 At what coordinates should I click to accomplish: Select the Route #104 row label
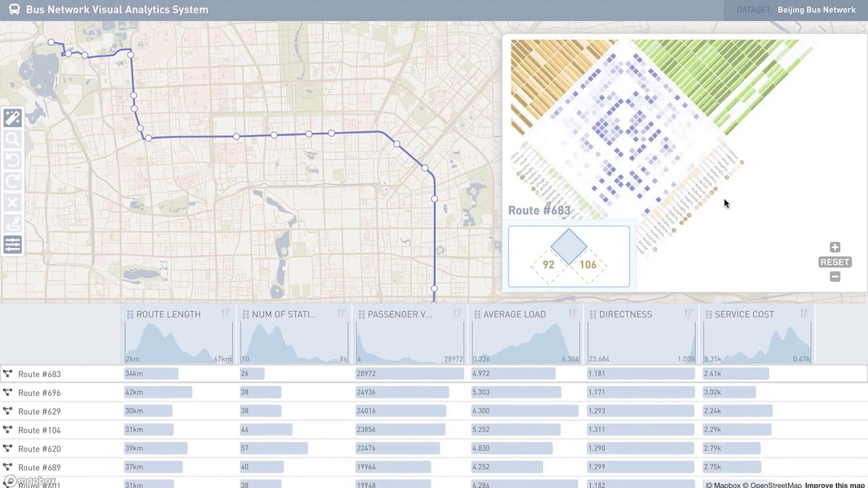click(x=39, y=430)
